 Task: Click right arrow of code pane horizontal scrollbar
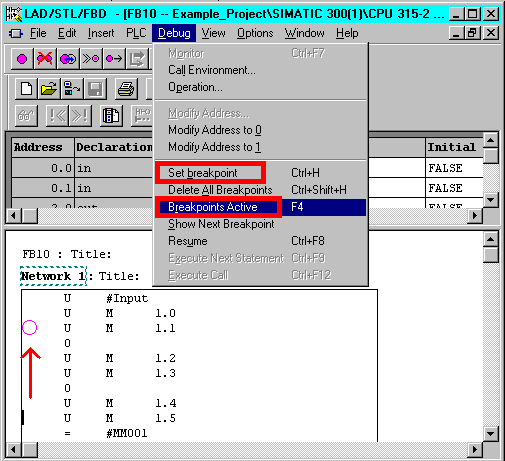pyautogui.click(x=475, y=450)
